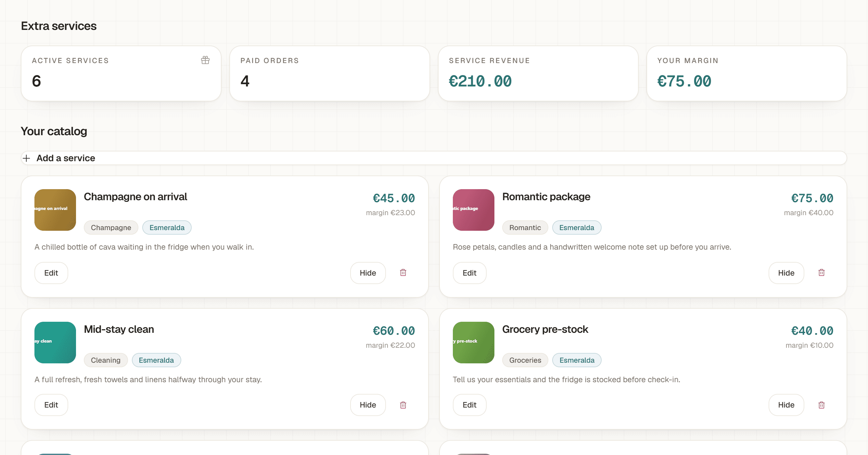Edit the Romantic package service
868x455 pixels.
click(469, 273)
